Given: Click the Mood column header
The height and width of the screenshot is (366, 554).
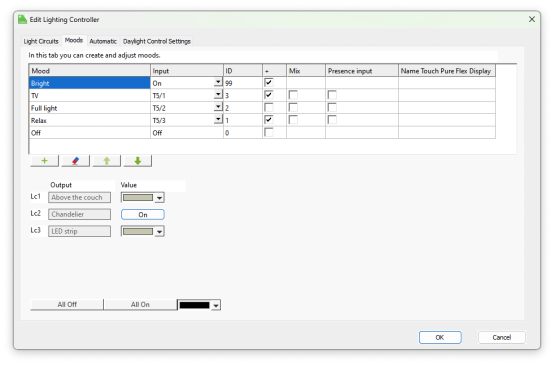Looking at the screenshot, I should [x=90, y=71].
